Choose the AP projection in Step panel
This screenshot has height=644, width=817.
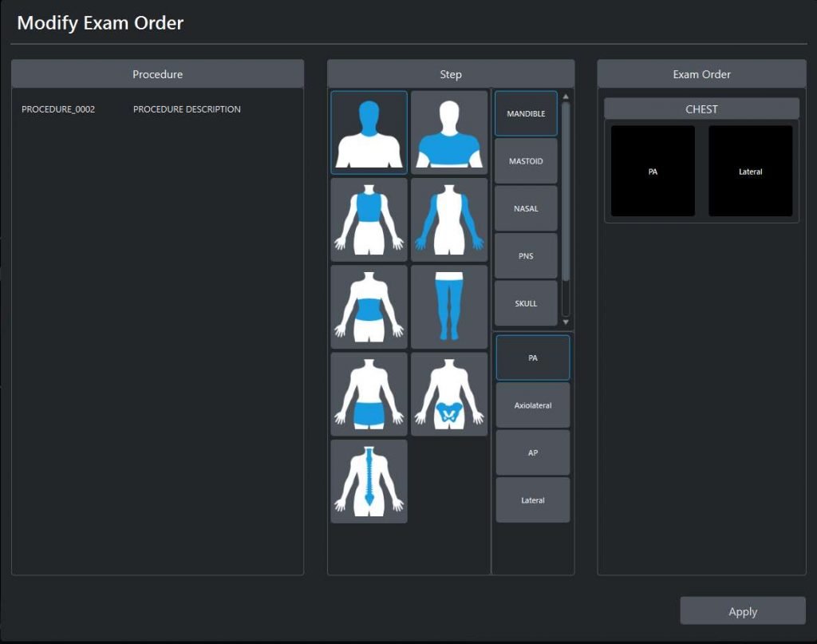[533, 452]
